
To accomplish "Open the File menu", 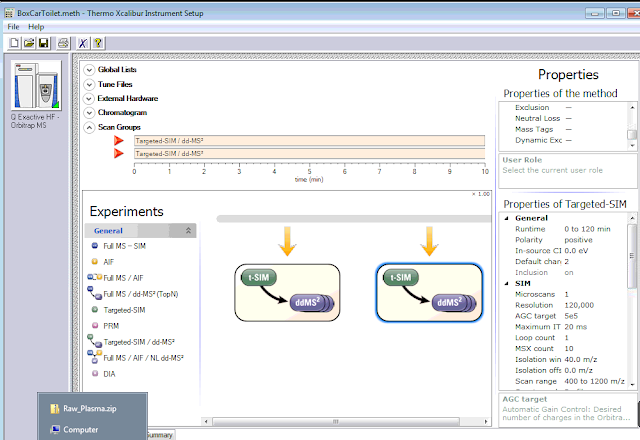I will coord(13,27).
